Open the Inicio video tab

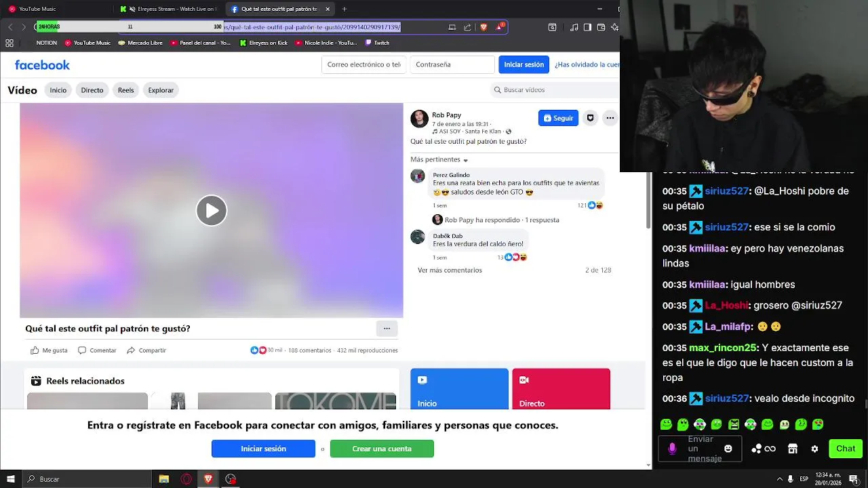(x=58, y=90)
